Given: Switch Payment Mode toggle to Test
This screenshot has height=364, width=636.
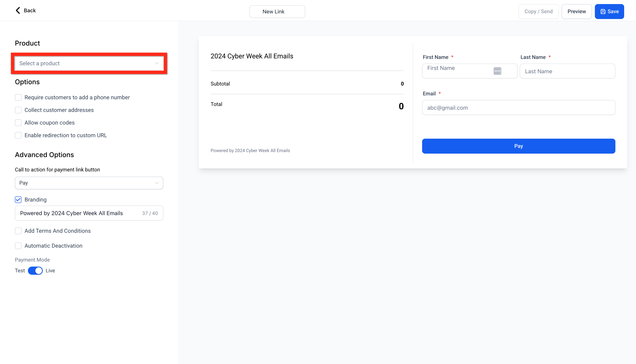Looking at the screenshot, I should click(x=35, y=270).
